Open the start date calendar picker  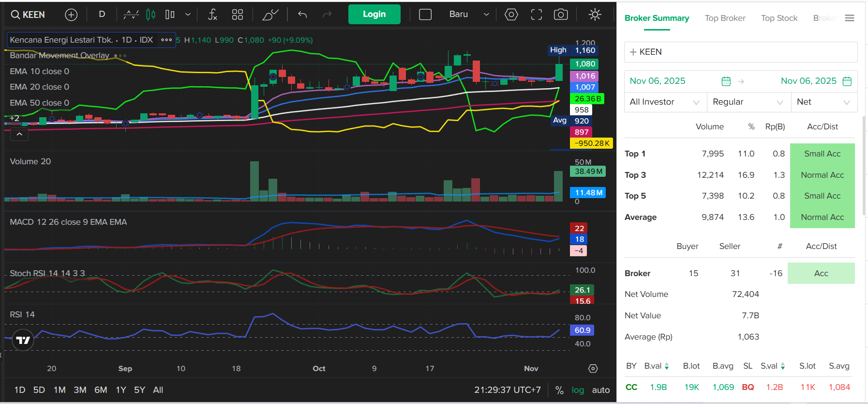tap(726, 81)
